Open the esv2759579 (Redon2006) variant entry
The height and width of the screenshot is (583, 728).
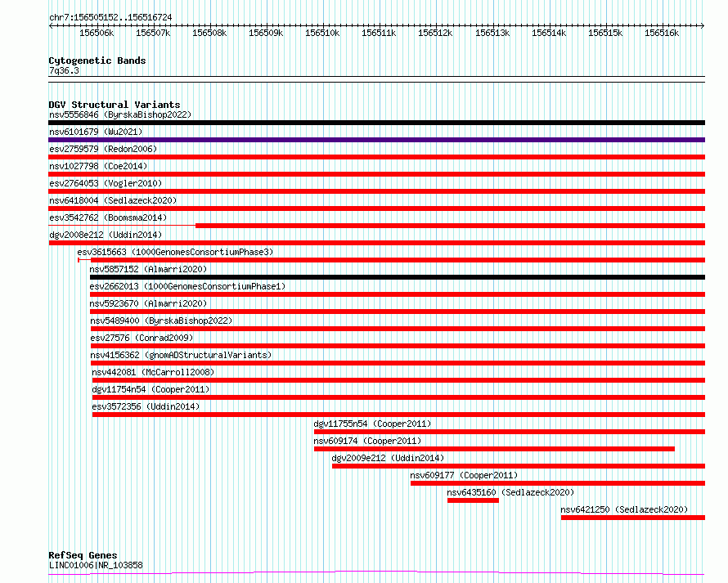(103, 149)
